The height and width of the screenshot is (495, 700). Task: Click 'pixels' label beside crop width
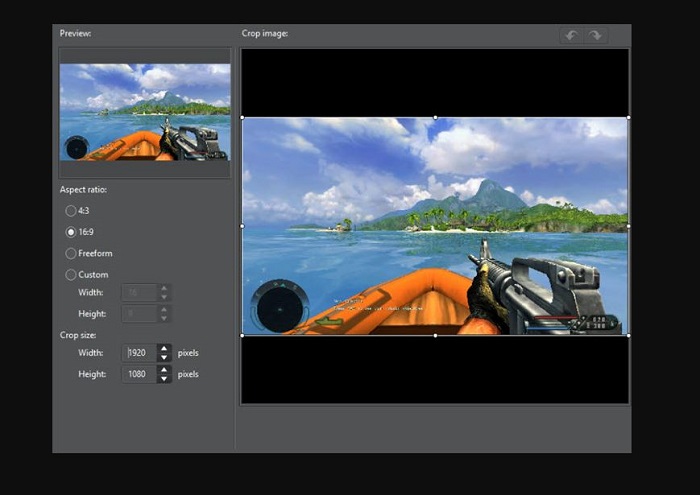tap(188, 353)
